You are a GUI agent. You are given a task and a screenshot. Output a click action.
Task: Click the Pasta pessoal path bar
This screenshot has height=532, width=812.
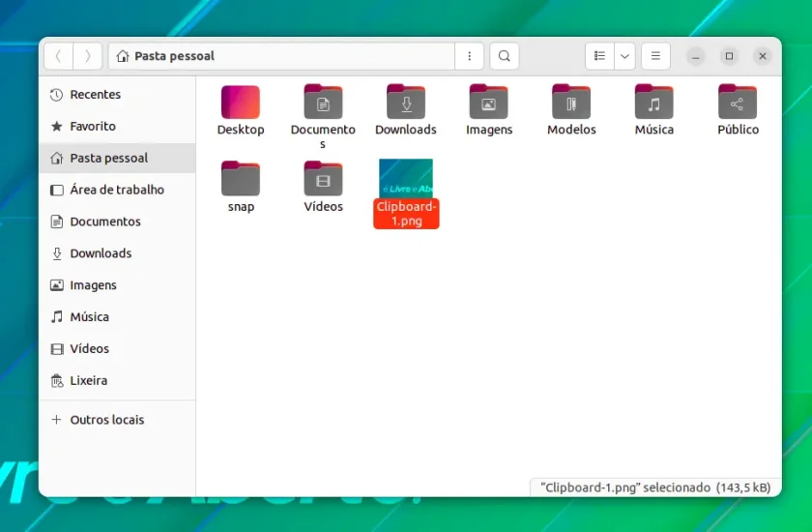pos(281,56)
